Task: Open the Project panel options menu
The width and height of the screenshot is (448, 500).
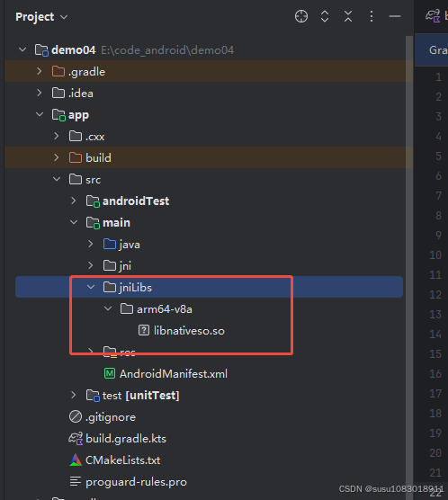Action: coord(372,16)
